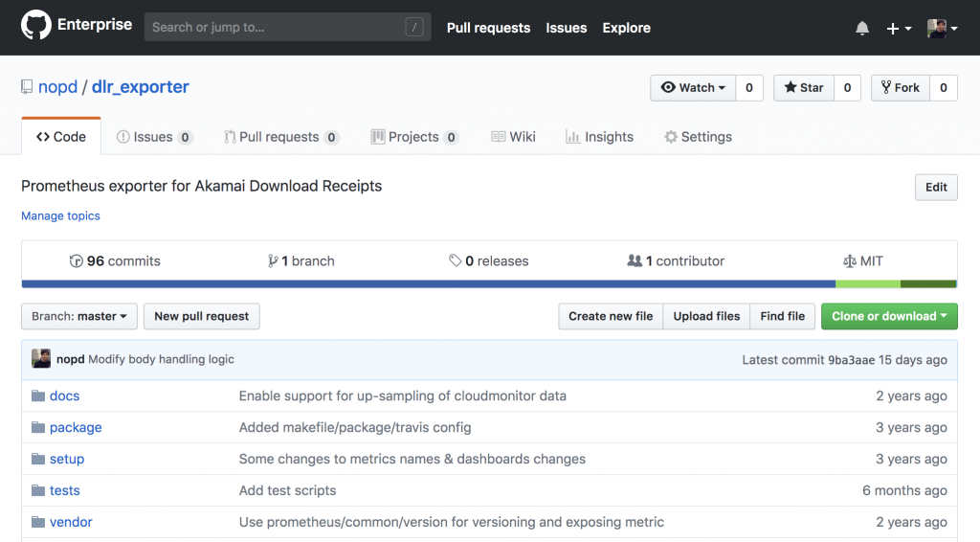
Task: Open Explore in the top navigation
Action: (626, 28)
